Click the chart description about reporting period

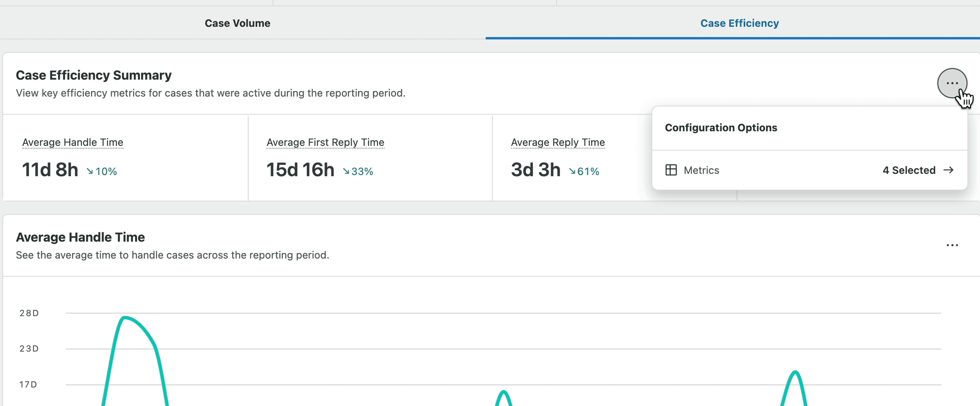click(x=173, y=255)
